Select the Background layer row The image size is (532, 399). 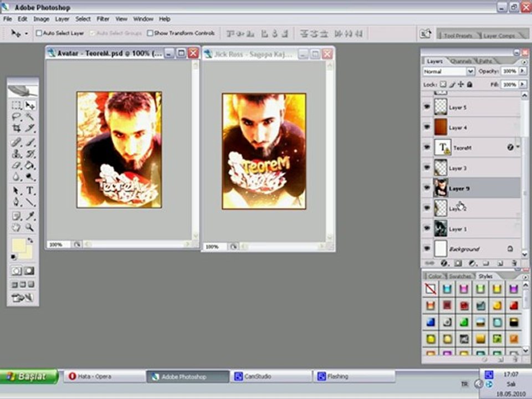pos(471,249)
